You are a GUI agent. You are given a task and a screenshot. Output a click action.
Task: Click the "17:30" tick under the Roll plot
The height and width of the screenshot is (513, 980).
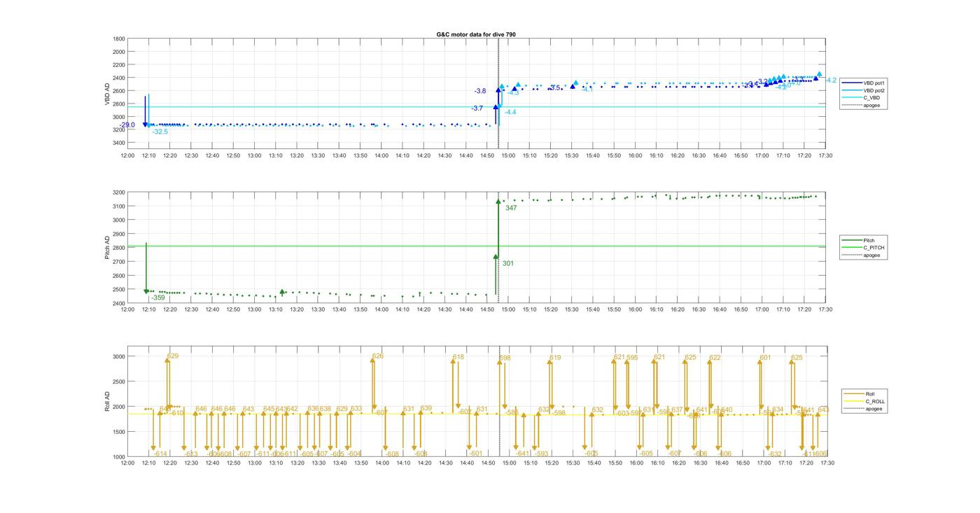tap(826, 463)
